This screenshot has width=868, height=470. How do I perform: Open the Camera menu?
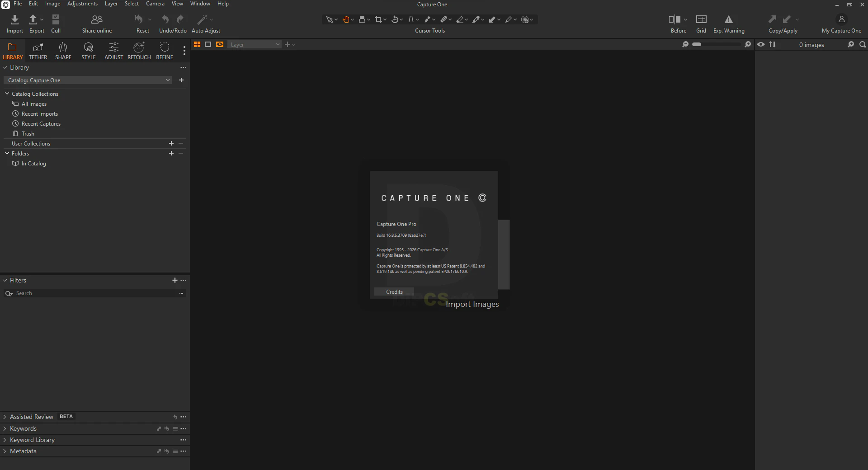click(x=155, y=4)
